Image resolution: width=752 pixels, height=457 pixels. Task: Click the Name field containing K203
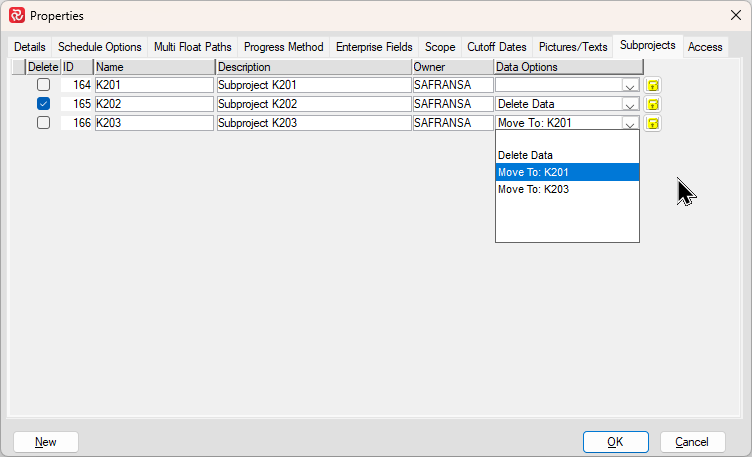pos(154,123)
